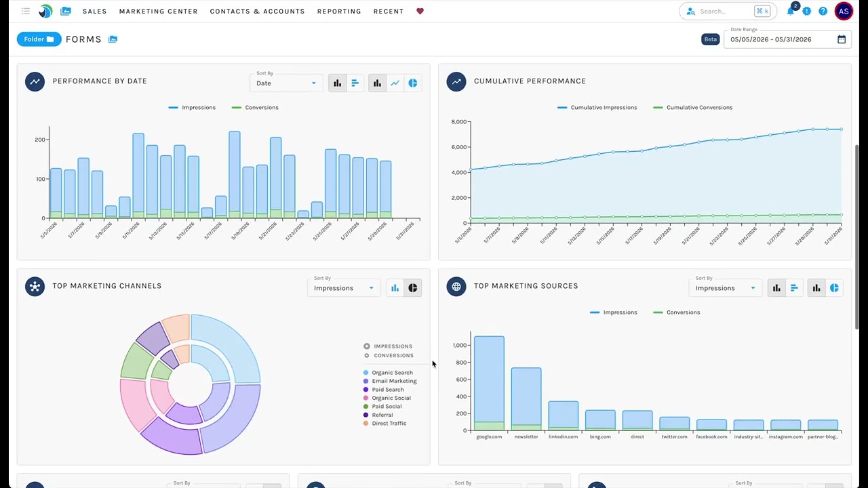Screen dimensions: 868x488
Task: Set Top Marketing Sources to vertical bars
Action: [x=776, y=288]
